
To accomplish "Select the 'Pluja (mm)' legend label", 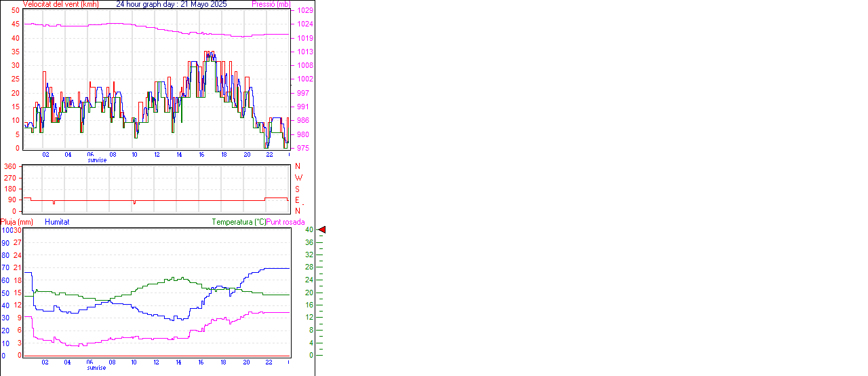I will click(x=17, y=222).
